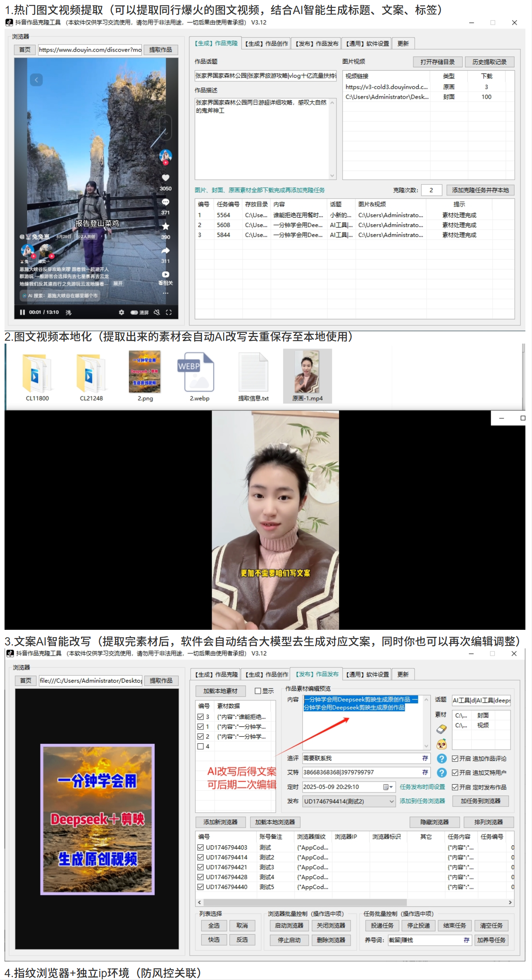Click the 作品描述 scrollbar down arrow

click(x=332, y=176)
